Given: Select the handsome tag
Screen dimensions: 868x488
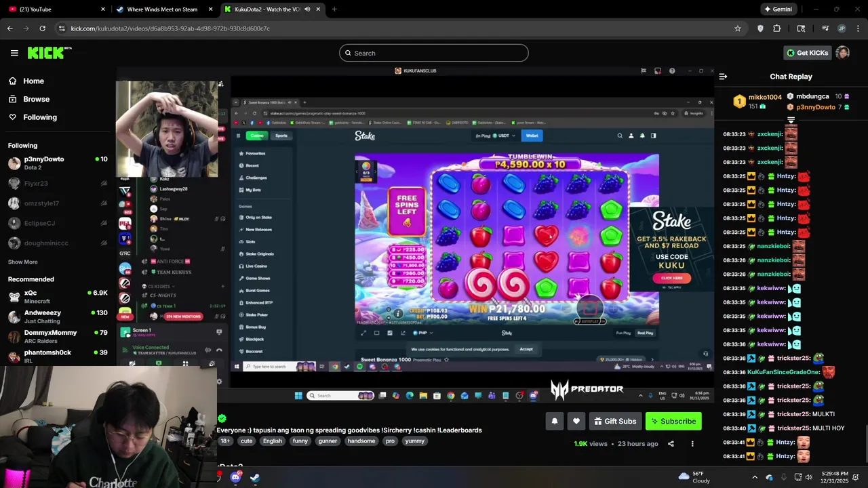Looking at the screenshot, I should pos(361,441).
